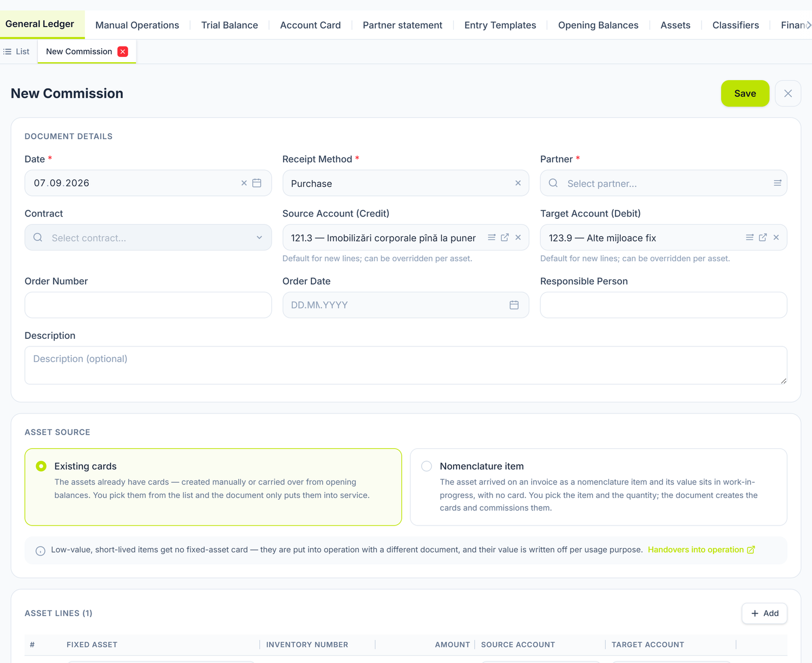Image resolution: width=812 pixels, height=663 pixels.
Task: Click the info icon in low-value note
Action: [x=41, y=551]
